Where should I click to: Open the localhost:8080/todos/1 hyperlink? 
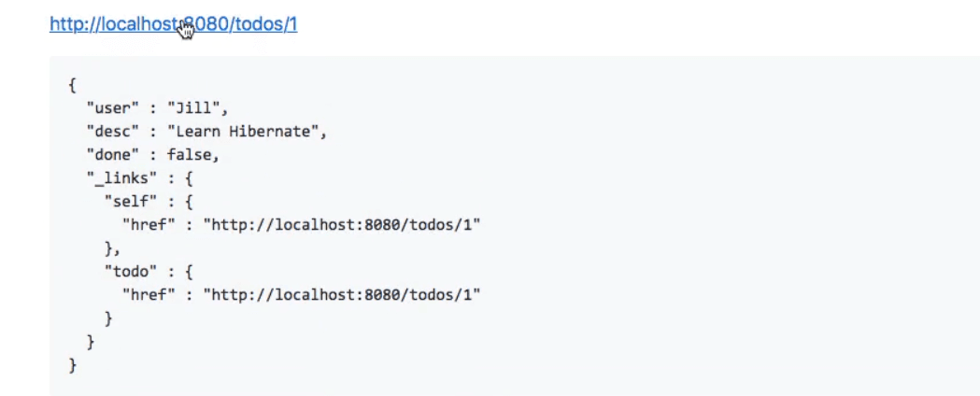(173, 23)
